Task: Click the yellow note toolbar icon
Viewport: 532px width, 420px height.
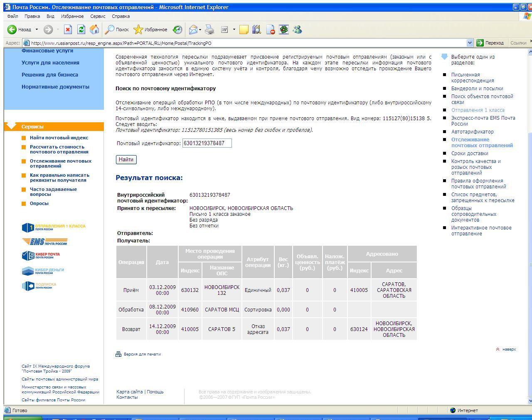Action: click(x=244, y=30)
